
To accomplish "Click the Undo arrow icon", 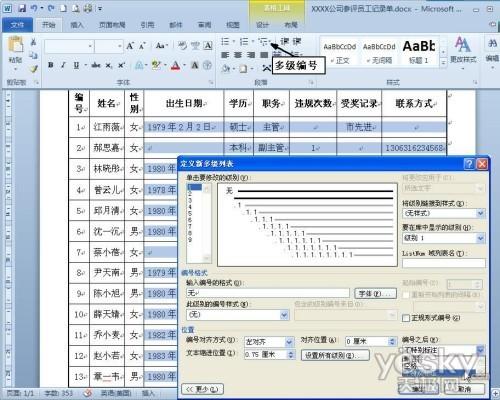I will coord(34,8).
